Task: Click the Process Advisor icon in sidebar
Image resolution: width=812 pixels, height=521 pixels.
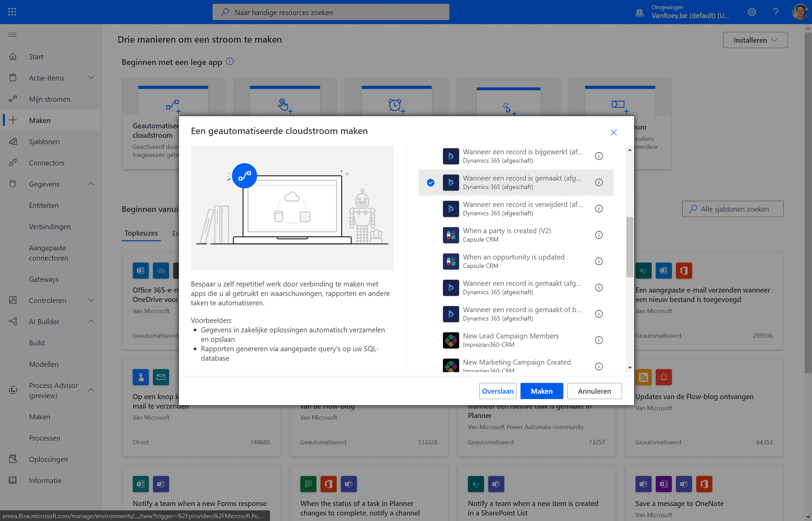Action: click(13, 390)
